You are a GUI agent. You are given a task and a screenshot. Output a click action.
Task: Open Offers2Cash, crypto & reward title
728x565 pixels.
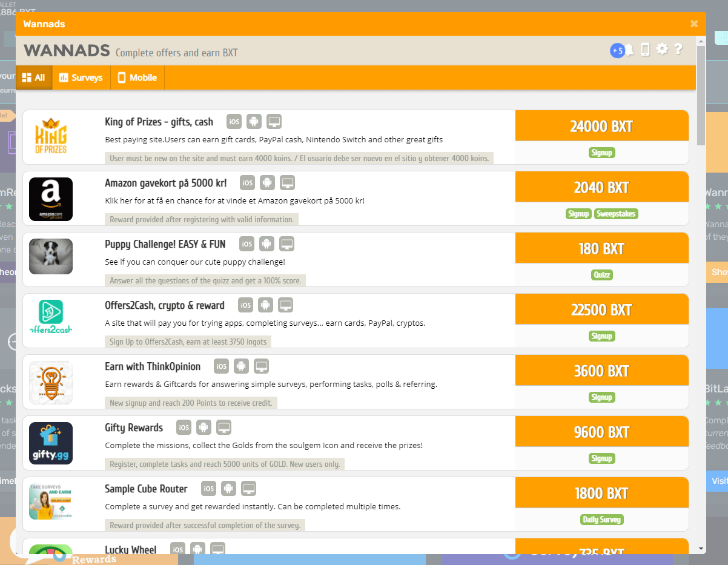coord(165,305)
